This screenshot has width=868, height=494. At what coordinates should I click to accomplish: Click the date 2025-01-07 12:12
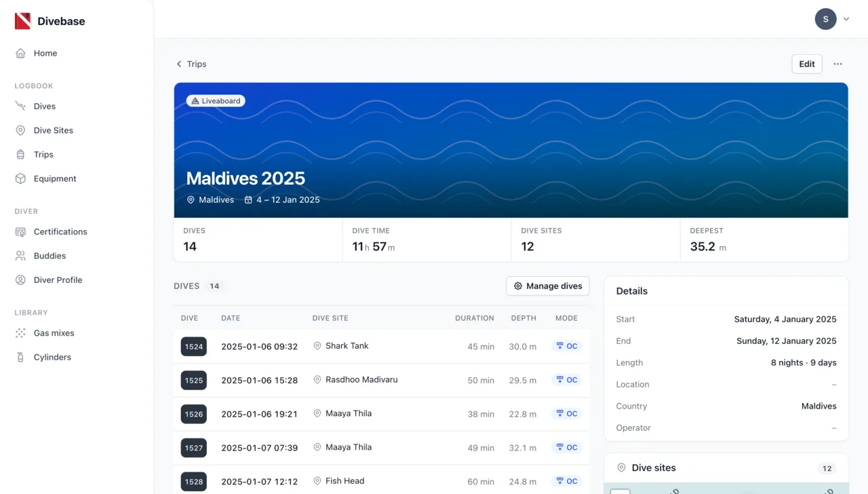tap(259, 482)
